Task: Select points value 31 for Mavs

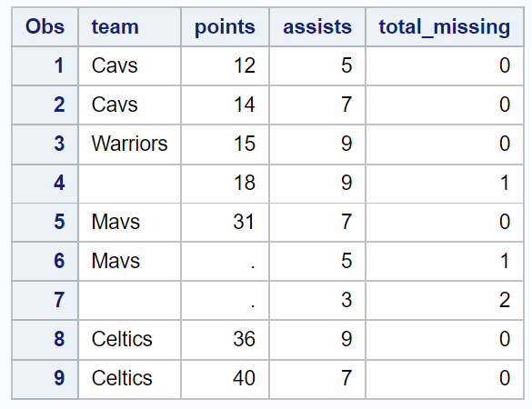Action: [225, 222]
